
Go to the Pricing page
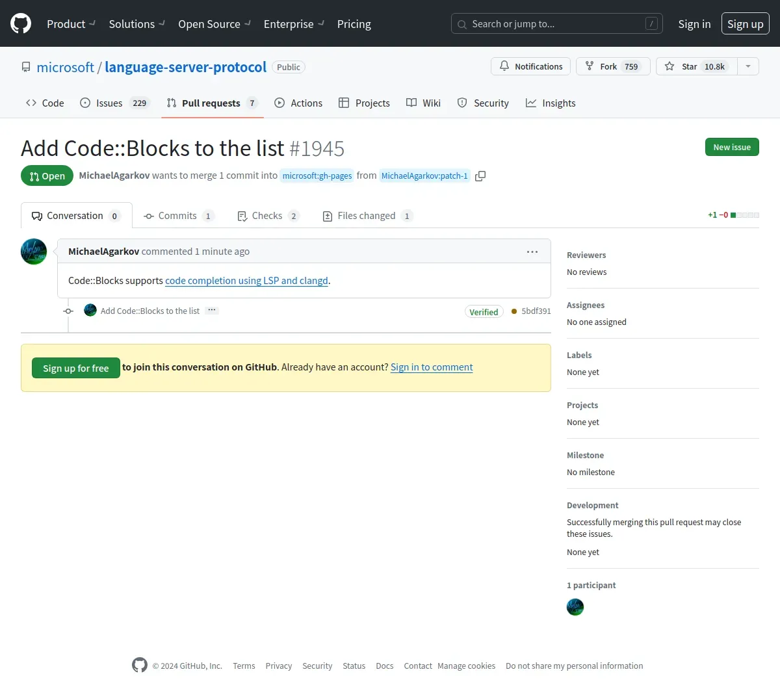coord(354,24)
